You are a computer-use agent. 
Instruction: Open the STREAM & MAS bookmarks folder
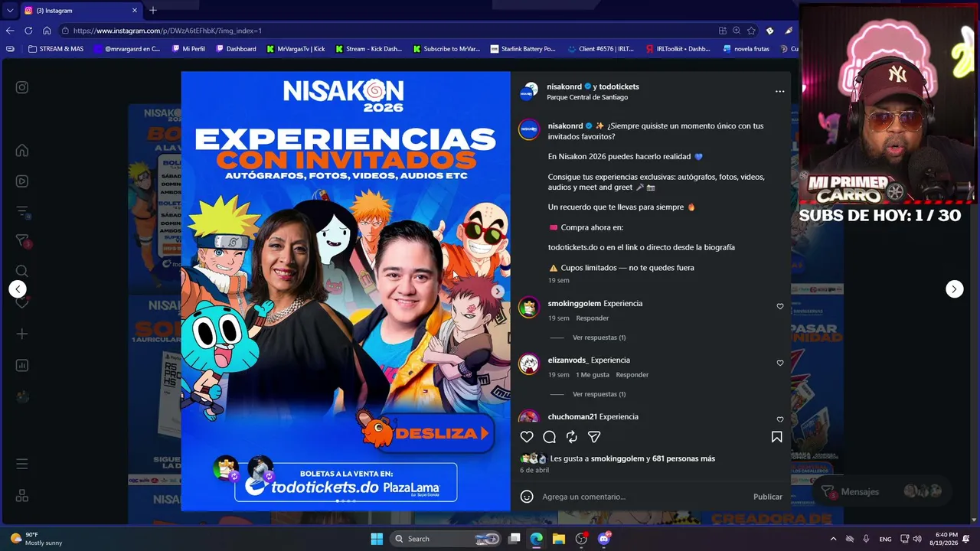click(x=56, y=49)
